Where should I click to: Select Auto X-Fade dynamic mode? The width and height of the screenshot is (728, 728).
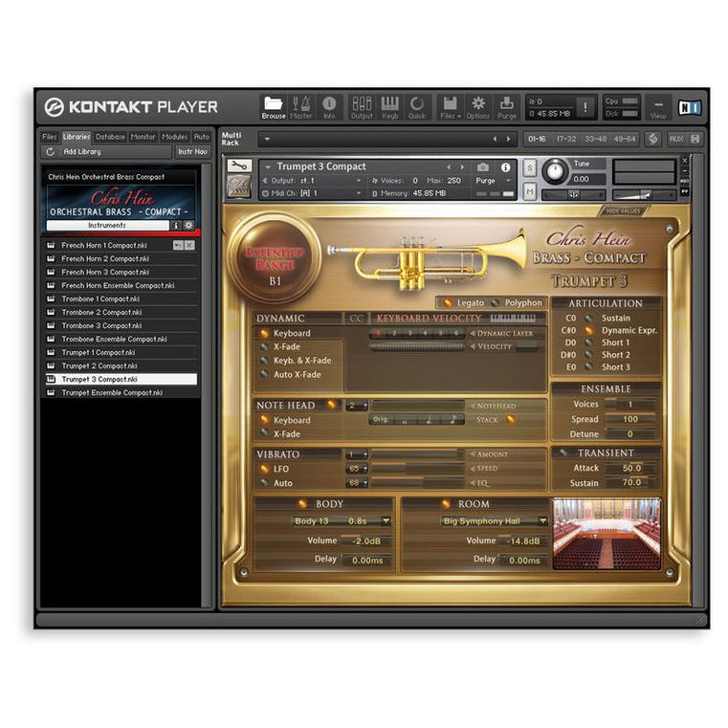(264, 374)
